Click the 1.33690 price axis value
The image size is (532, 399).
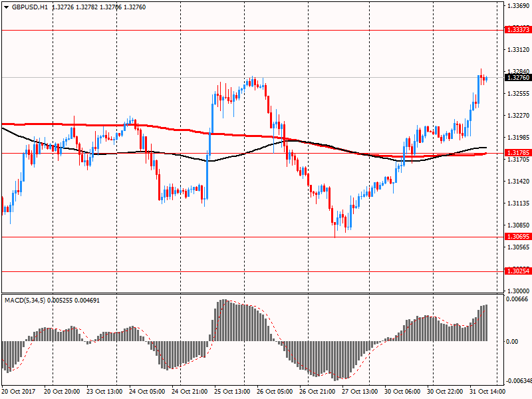tap(518, 6)
